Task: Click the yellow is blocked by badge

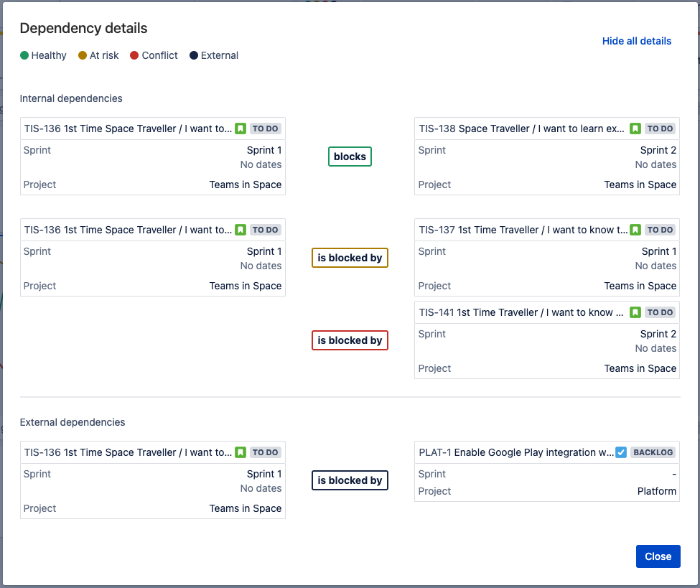Action: pos(350,257)
